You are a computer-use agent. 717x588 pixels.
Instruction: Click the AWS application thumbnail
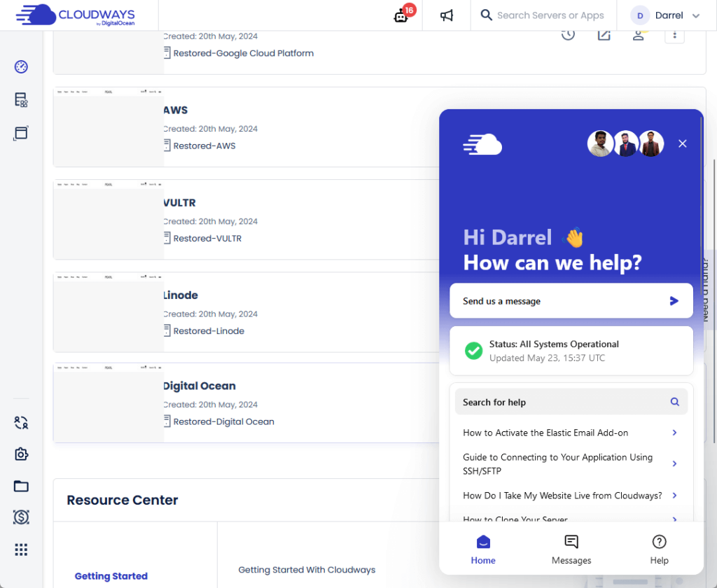[109, 127]
